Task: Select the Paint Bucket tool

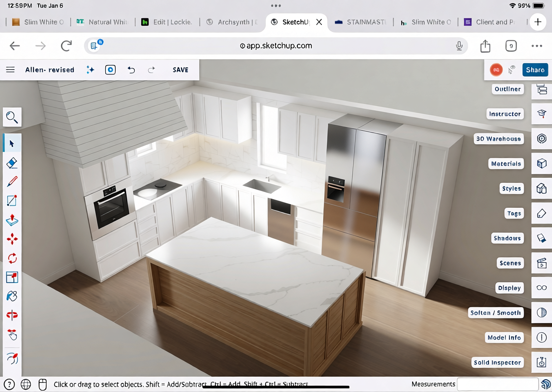Action: (x=12, y=296)
